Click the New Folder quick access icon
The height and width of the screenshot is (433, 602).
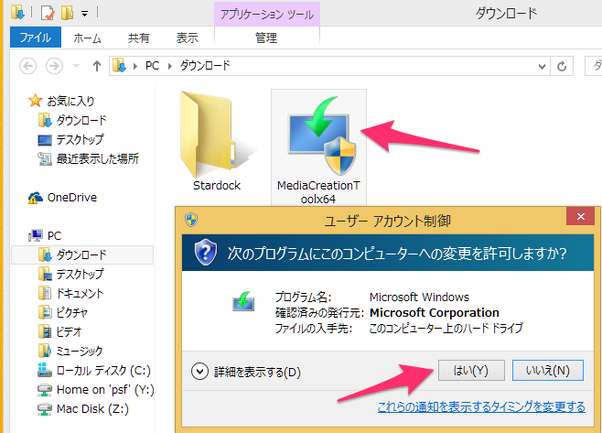(67, 13)
